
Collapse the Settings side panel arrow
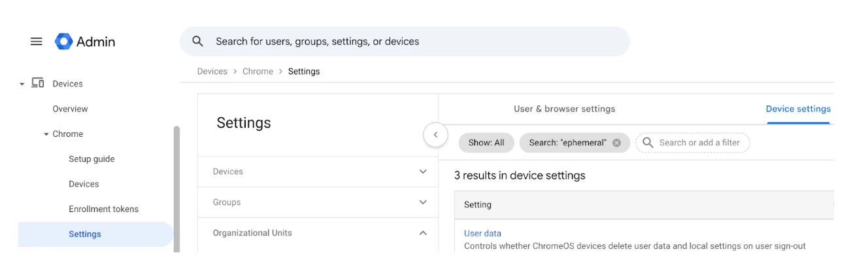pos(435,135)
